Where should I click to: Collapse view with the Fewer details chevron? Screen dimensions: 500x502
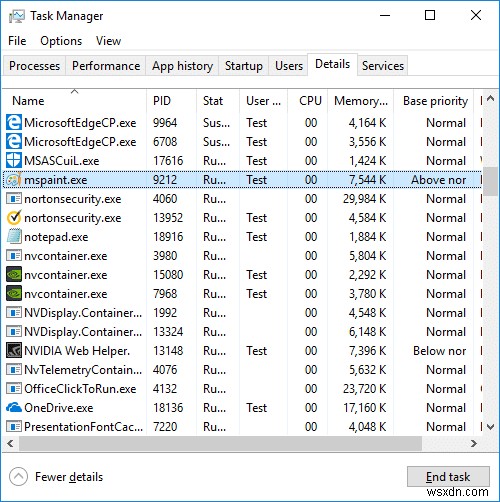tap(18, 477)
